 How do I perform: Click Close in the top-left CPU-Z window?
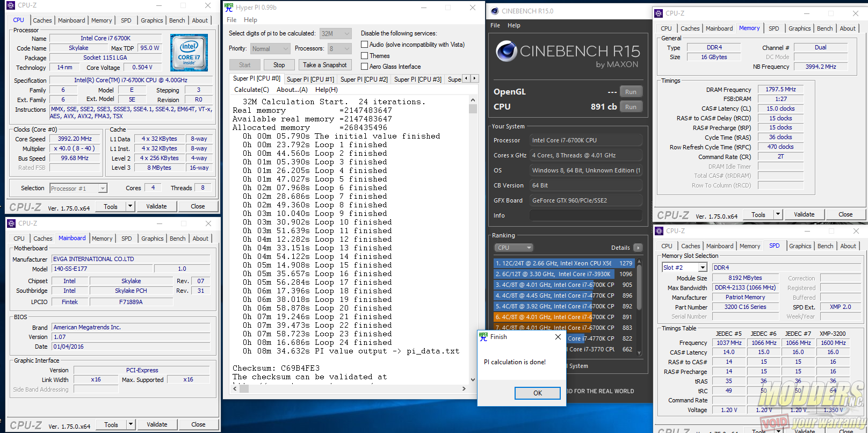click(198, 206)
